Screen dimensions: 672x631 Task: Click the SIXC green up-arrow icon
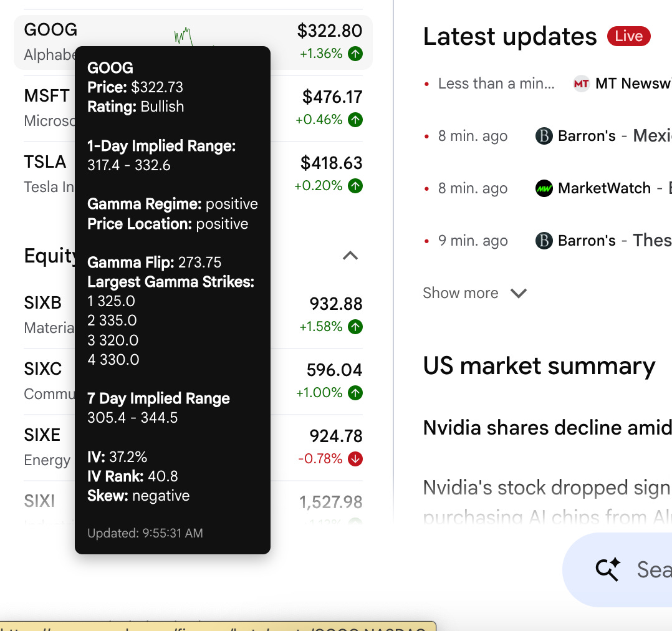point(355,393)
